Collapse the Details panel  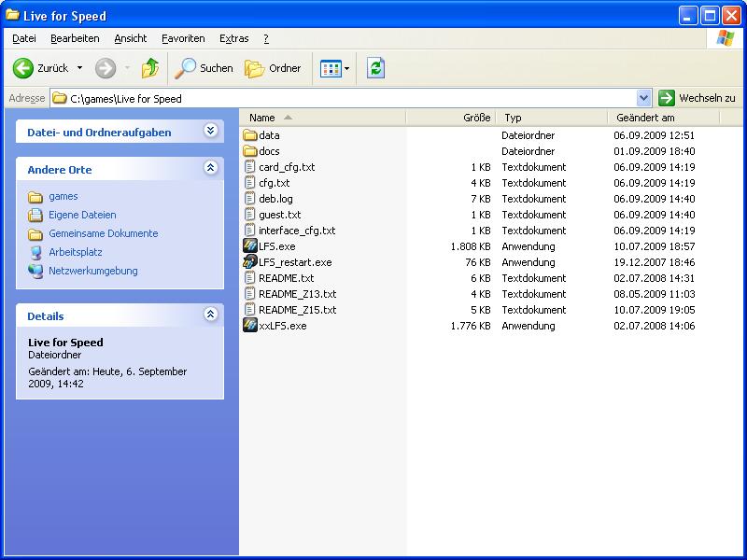(x=211, y=315)
